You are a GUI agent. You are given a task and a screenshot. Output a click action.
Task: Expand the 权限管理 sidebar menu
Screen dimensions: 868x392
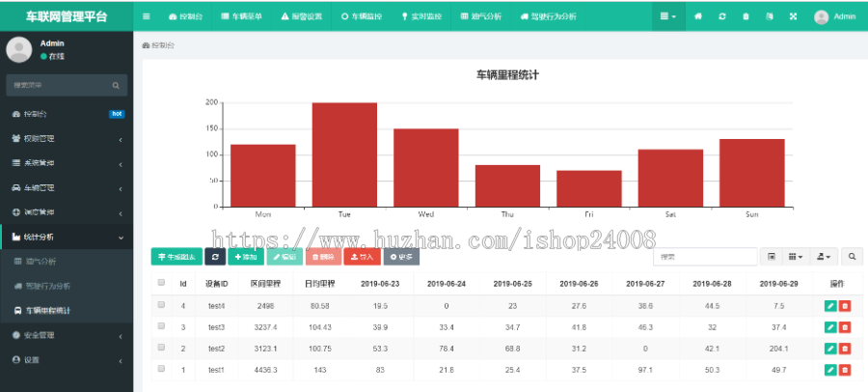(67, 139)
